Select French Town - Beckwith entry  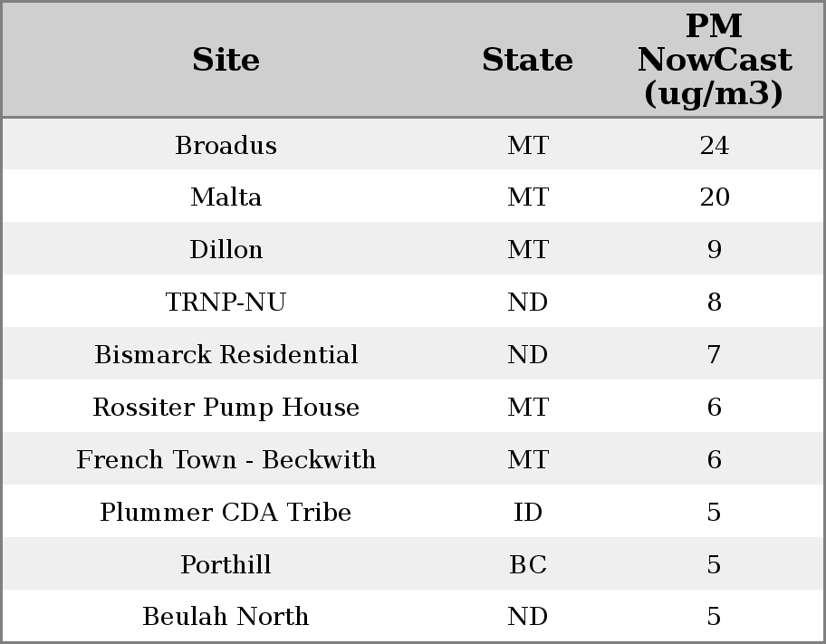point(226,460)
